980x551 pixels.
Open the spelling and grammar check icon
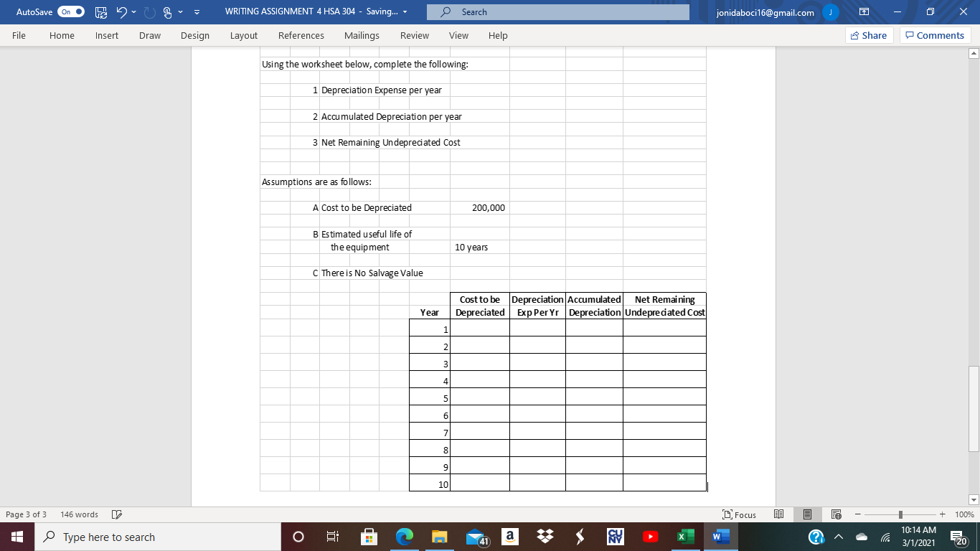click(117, 514)
